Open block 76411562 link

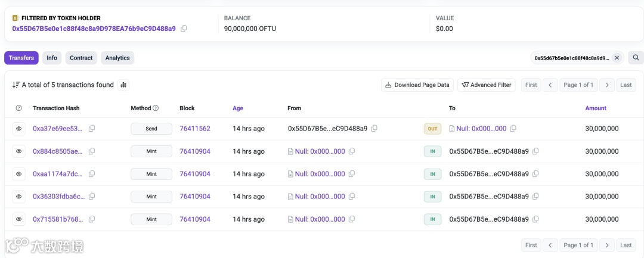point(195,128)
